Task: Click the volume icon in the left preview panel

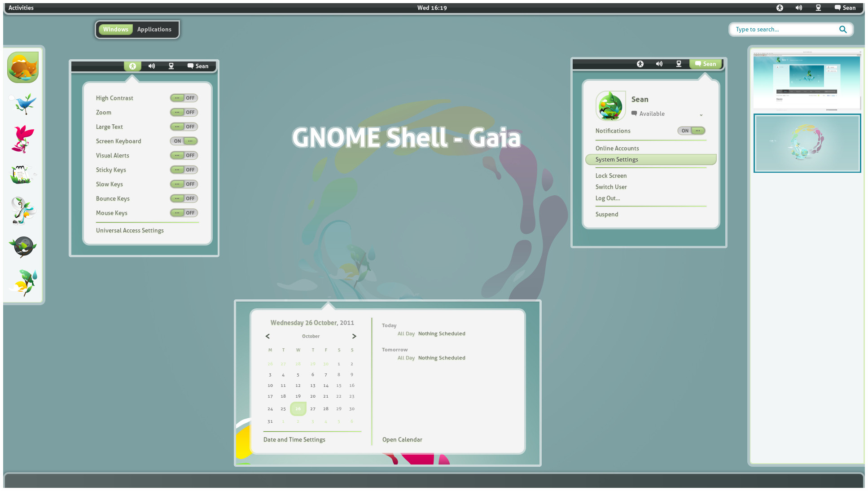Action: 152,66
